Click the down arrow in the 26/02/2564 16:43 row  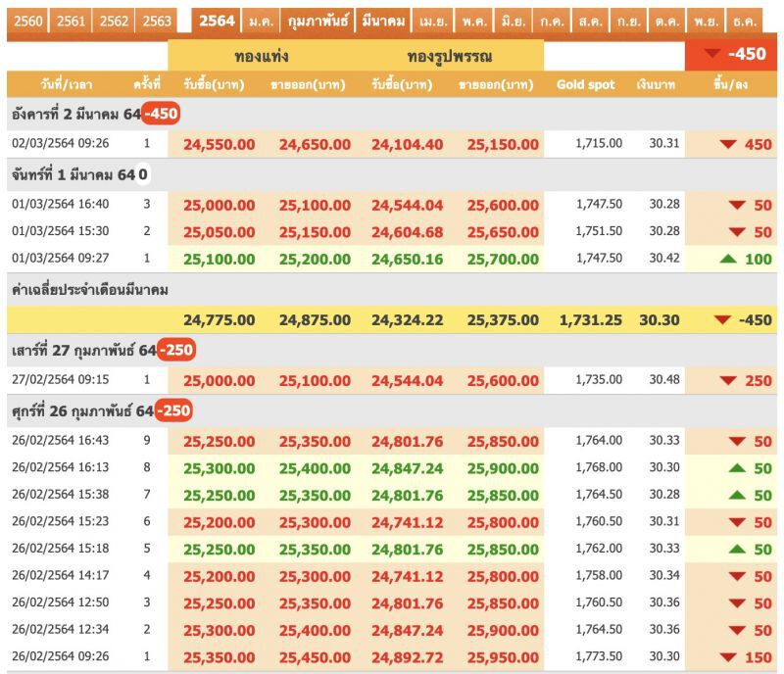[737, 441]
